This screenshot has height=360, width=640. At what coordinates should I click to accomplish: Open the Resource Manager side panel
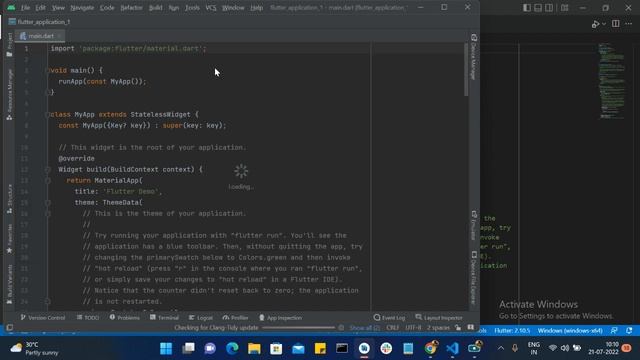point(9,94)
